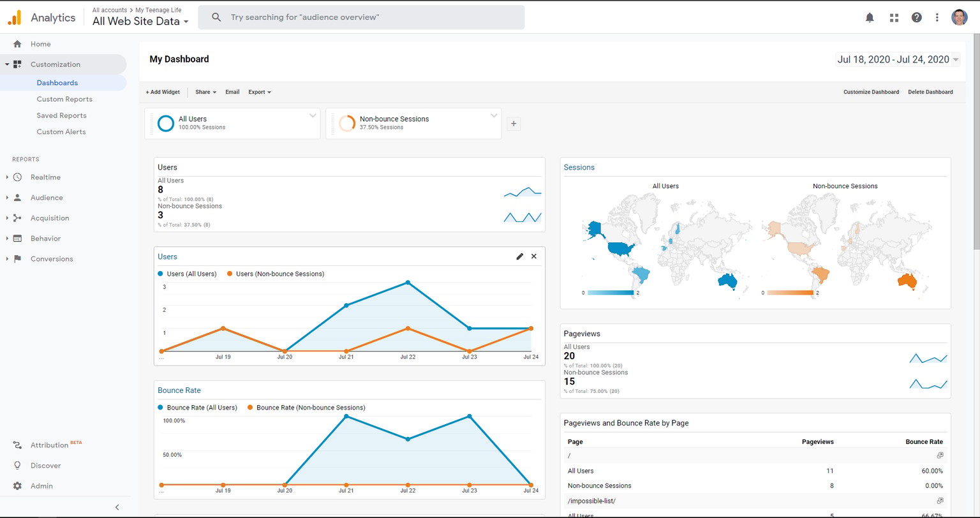Screen dimensions: 980x518
Task: Click the help question mark icon
Action: [917, 18]
